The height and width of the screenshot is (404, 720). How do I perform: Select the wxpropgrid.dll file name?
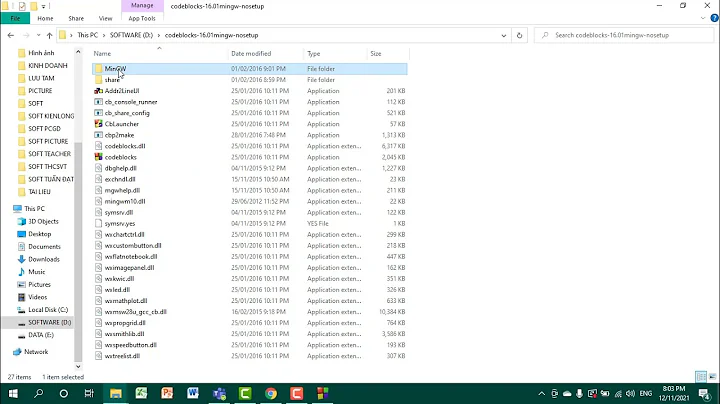point(125,323)
